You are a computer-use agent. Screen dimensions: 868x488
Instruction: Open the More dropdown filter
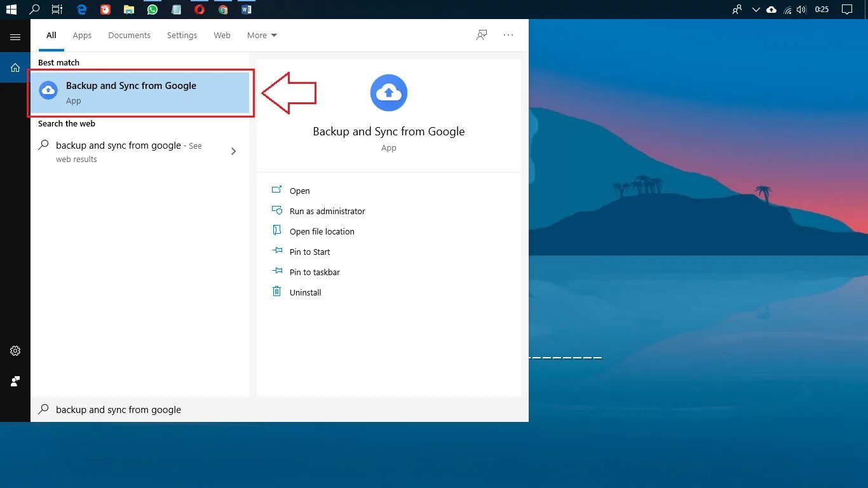pyautogui.click(x=262, y=36)
